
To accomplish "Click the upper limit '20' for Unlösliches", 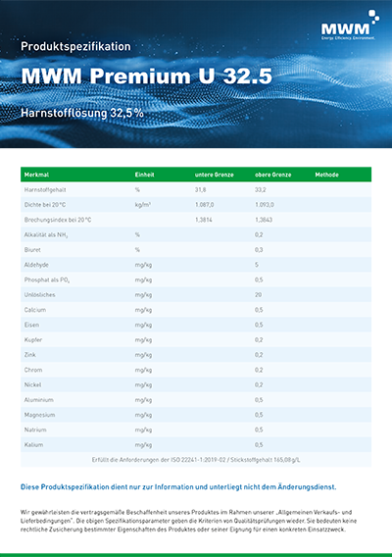I will (x=258, y=295).
